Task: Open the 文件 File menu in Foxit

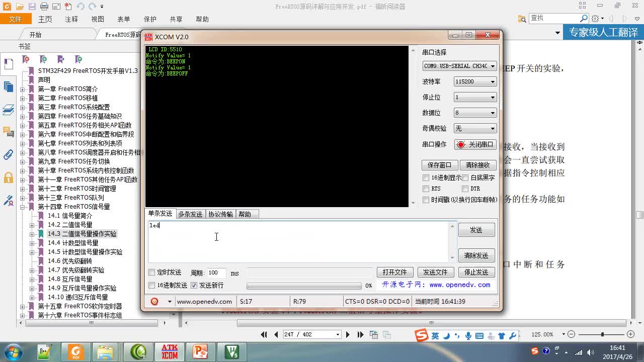Action: click(x=16, y=19)
